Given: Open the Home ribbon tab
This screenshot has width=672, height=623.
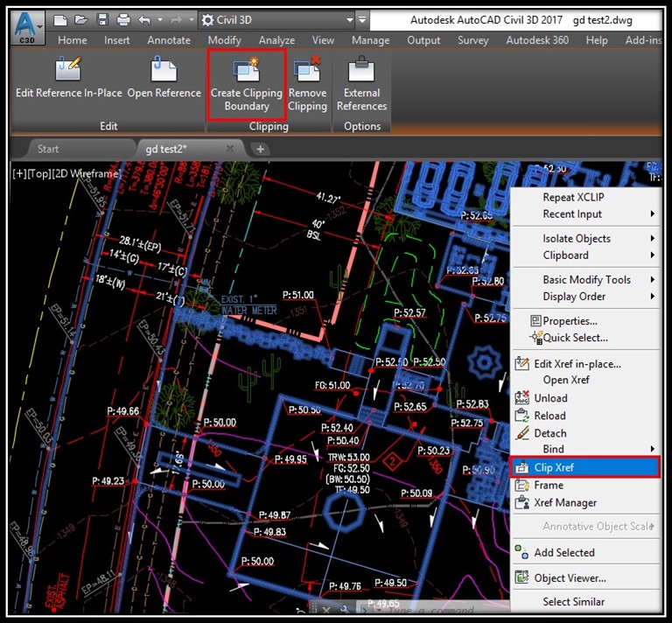Looking at the screenshot, I should click(73, 40).
